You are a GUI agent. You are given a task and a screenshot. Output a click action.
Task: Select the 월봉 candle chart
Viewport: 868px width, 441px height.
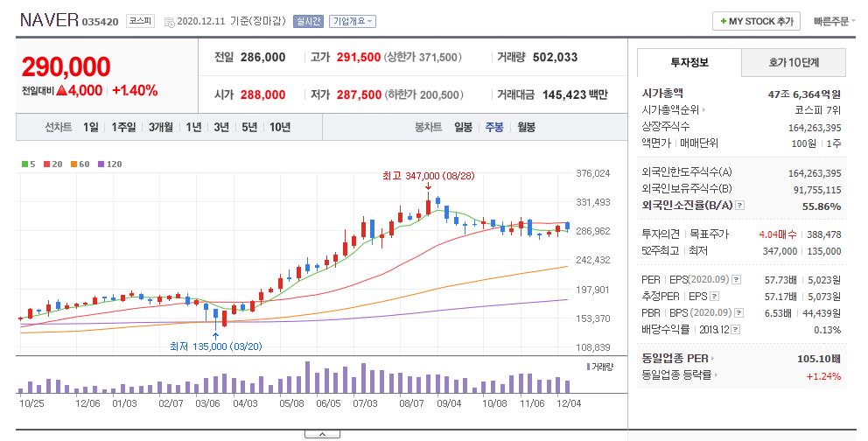point(527,127)
